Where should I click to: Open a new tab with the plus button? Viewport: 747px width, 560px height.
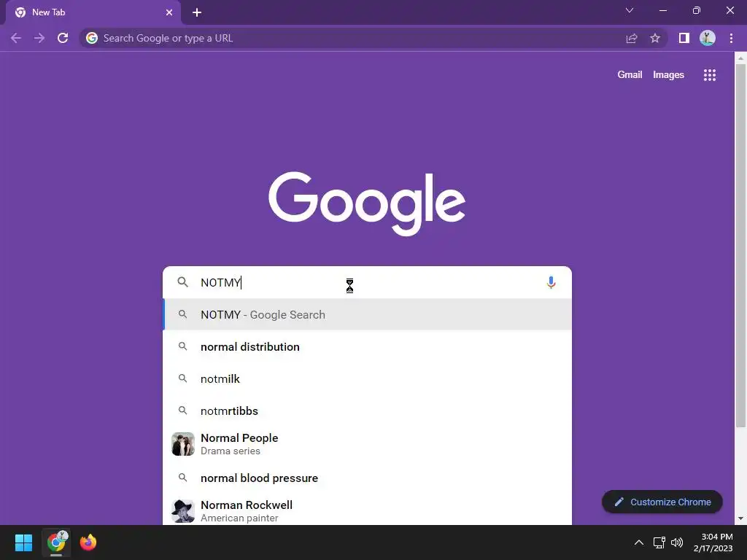pyautogui.click(x=197, y=12)
